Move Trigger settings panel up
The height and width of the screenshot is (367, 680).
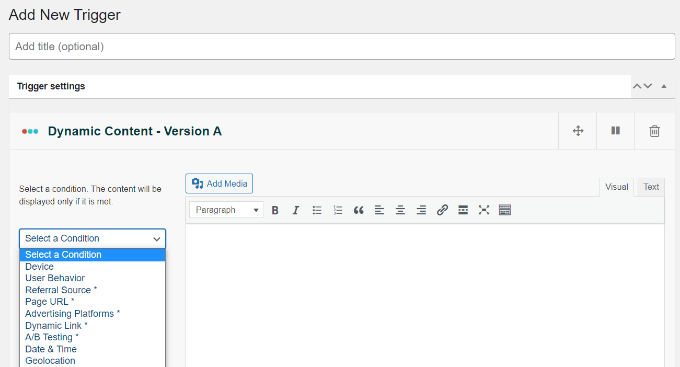(637, 86)
